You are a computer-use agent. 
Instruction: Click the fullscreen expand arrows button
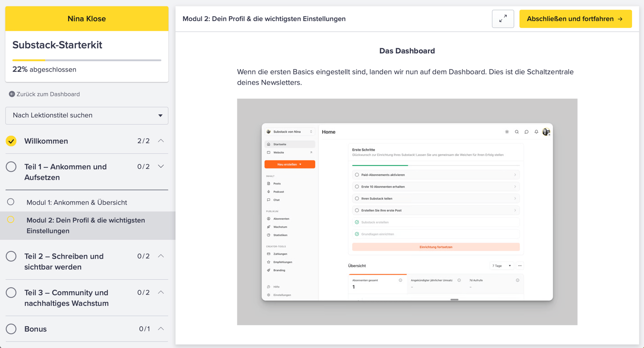[x=503, y=19]
